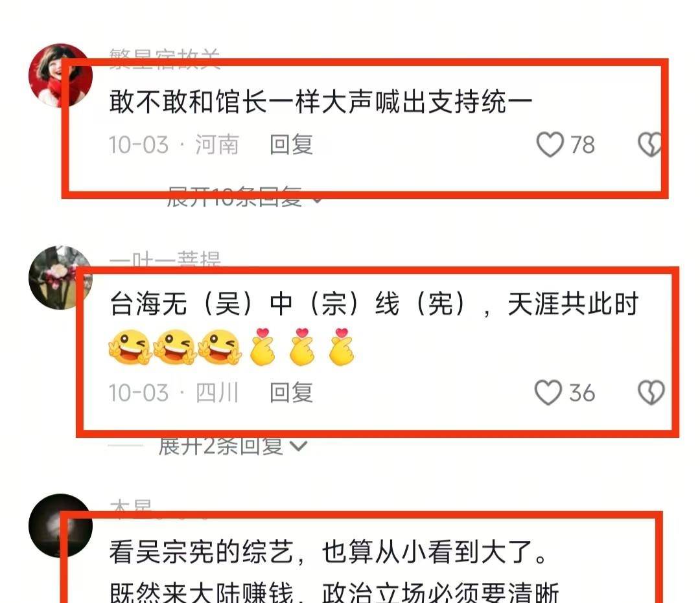Screen dimensions: 700x603
Task: Tap the broken-heart dislike on Sichuan comment
Action: (651, 393)
